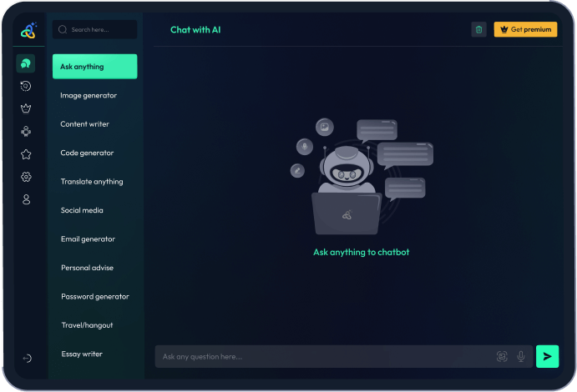Open the user profile icon
577x392 pixels.
26,199
